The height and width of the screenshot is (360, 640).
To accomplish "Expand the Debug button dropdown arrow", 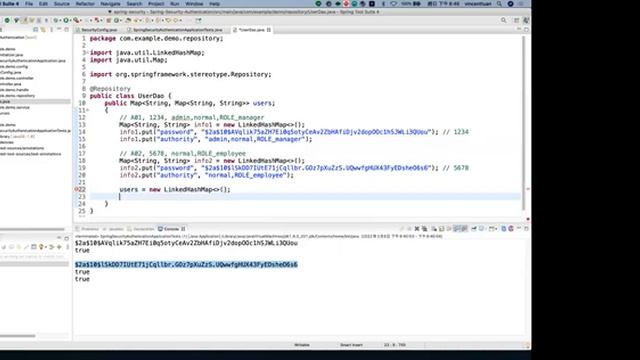I will coord(60,20).
